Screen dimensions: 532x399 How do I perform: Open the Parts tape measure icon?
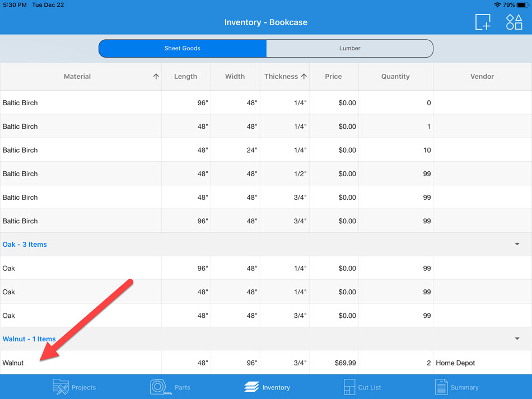[x=161, y=387]
